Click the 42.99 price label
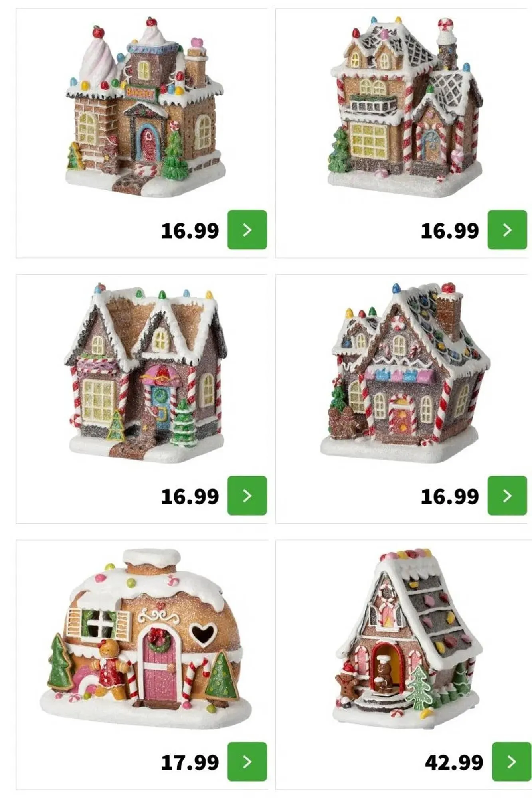This screenshot has height=798, width=532. pos(454,762)
